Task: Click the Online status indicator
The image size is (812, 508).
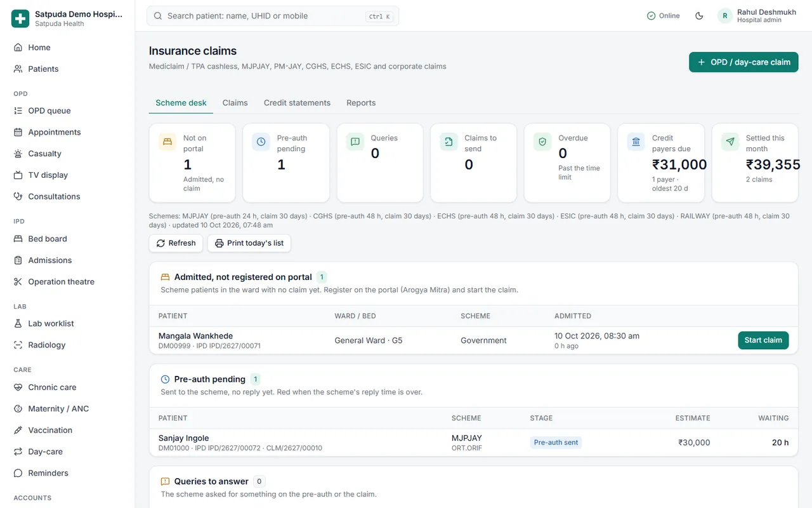Action: (x=663, y=16)
